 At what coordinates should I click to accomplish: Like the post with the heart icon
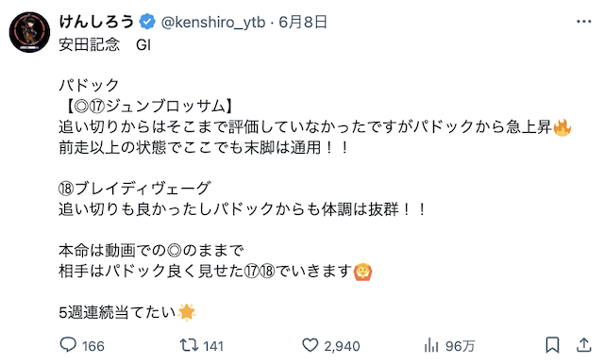pyautogui.click(x=310, y=345)
